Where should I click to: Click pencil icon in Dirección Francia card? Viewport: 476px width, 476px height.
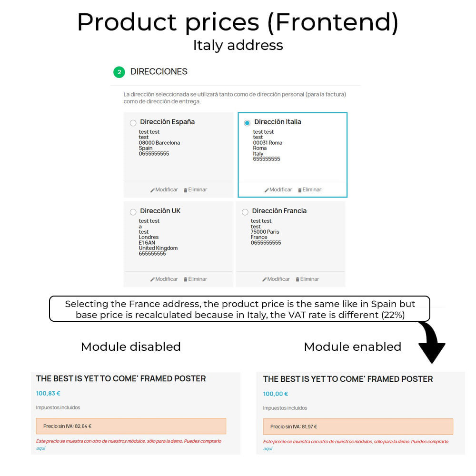click(x=264, y=279)
